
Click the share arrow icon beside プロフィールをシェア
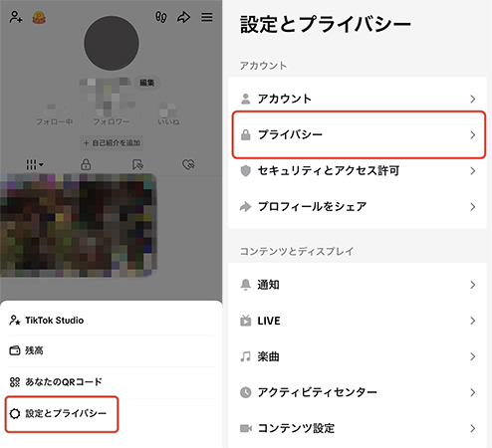click(x=246, y=207)
